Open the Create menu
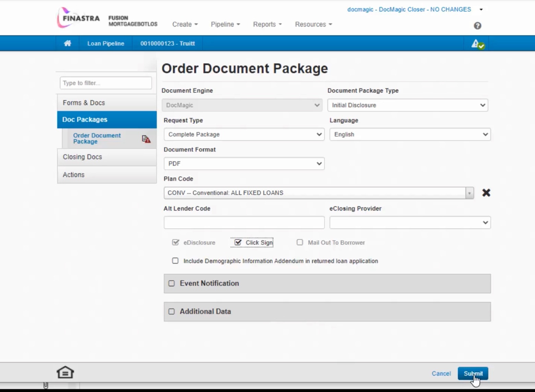The height and width of the screenshot is (392, 535). (185, 24)
